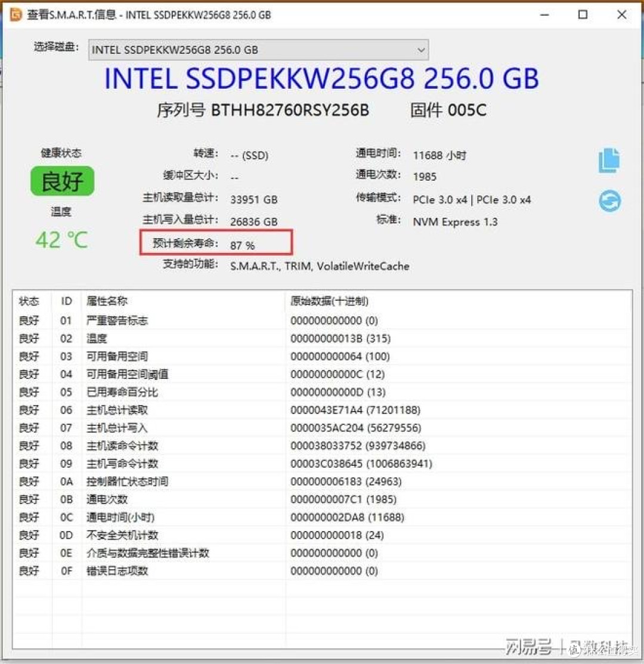Click the ID column header
Image resolution: width=644 pixels, height=664 pixels.
66,301
